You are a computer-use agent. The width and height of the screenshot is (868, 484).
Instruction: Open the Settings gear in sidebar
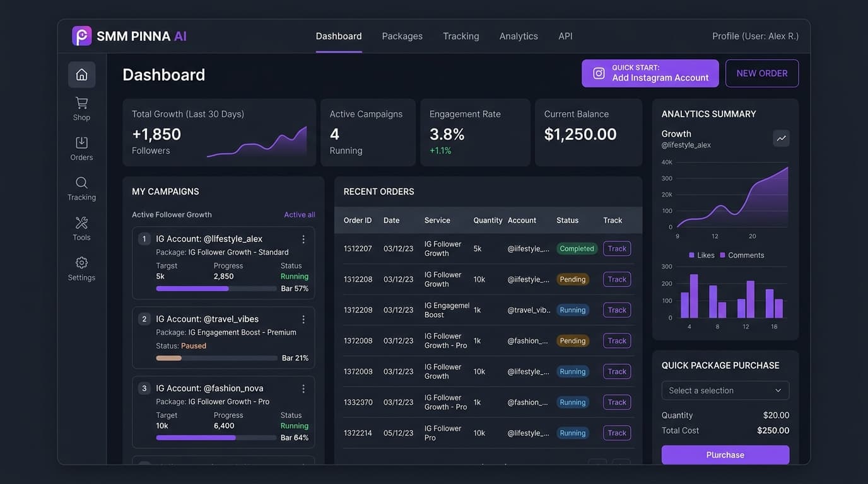(81, 263)
